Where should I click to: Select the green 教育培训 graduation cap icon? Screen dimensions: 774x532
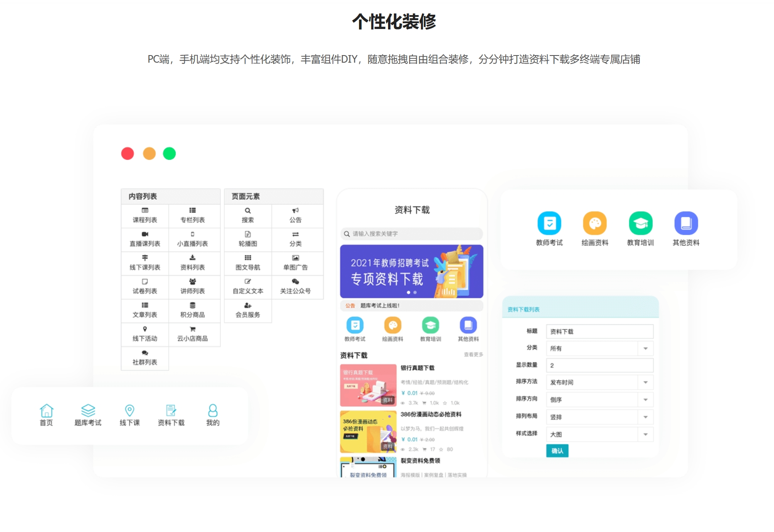point(640,223)
